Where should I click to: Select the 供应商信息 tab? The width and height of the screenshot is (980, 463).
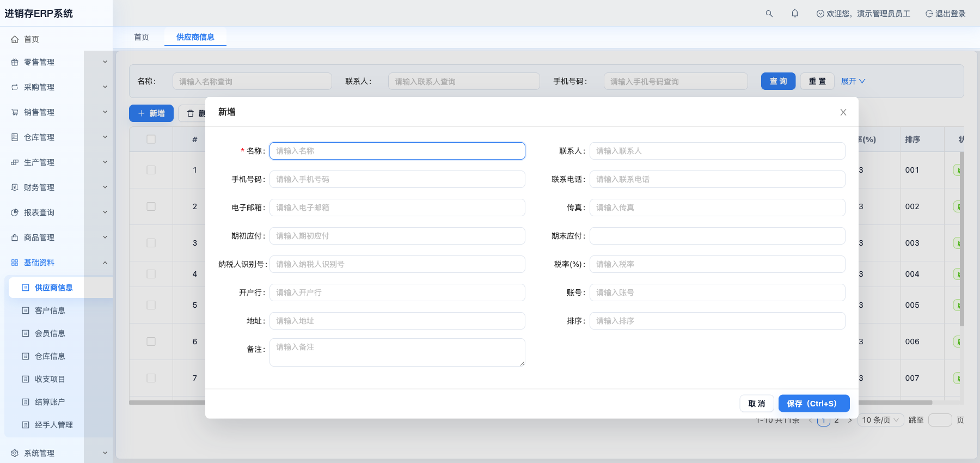coord(195,37)
